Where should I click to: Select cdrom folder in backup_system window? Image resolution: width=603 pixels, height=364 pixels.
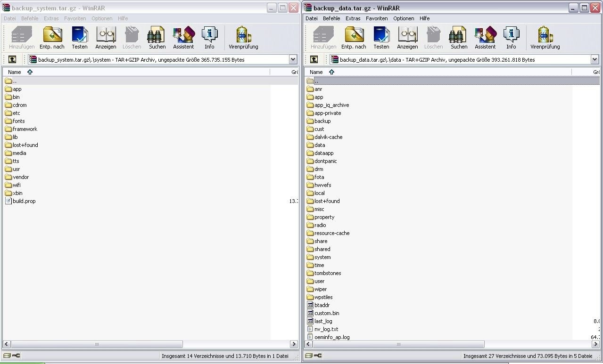coord(16,105)
